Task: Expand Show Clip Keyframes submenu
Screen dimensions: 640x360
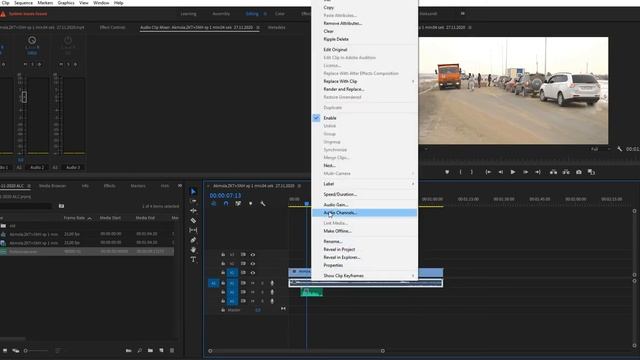Action: [413, 276]
